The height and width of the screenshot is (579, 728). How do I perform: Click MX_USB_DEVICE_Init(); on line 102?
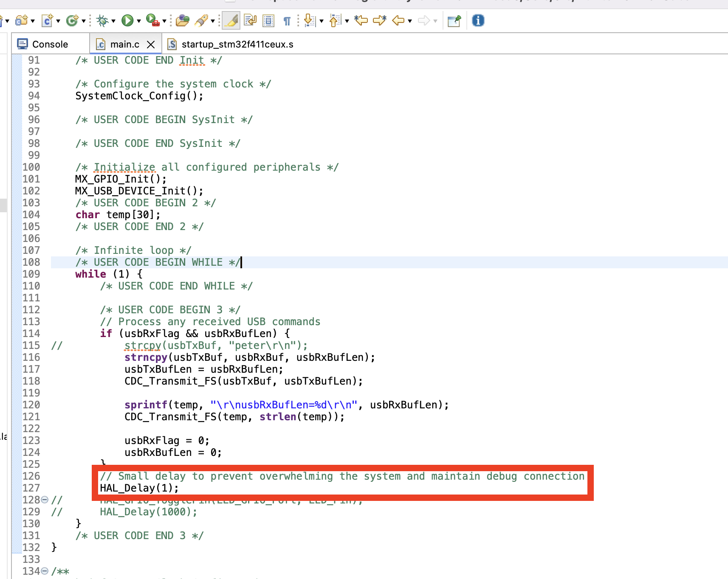tap(139, 191)
